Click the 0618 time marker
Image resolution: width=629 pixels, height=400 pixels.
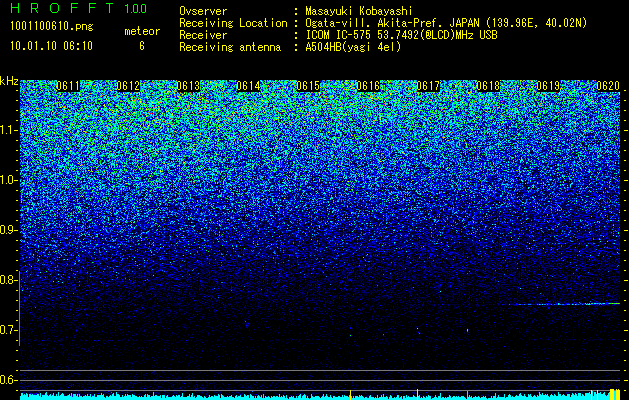[x=488, y=86]
